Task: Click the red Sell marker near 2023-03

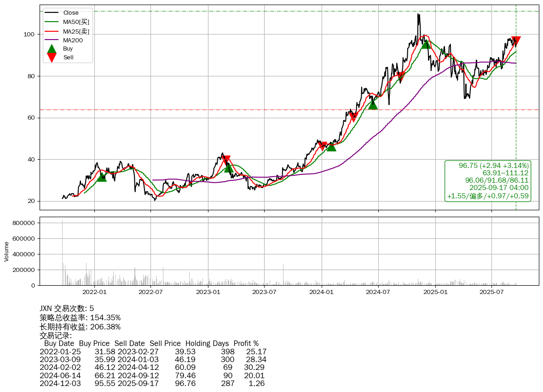Action: (226, 160)
